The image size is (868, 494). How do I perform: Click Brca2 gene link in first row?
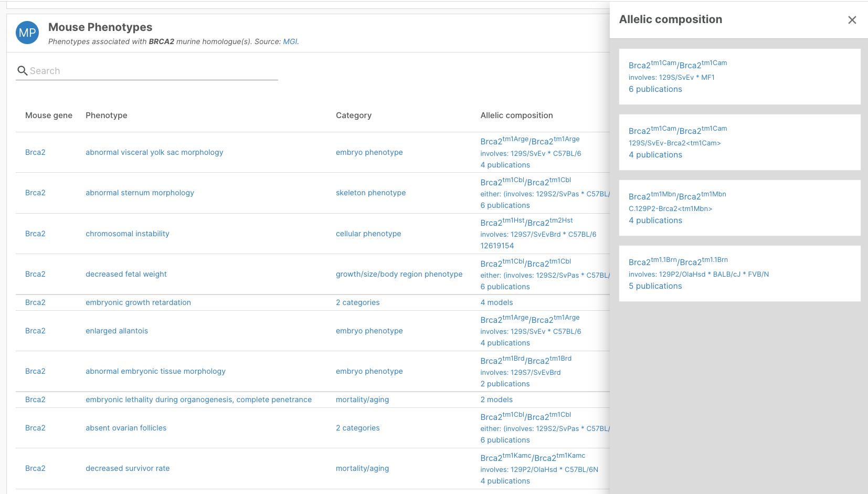35,152
